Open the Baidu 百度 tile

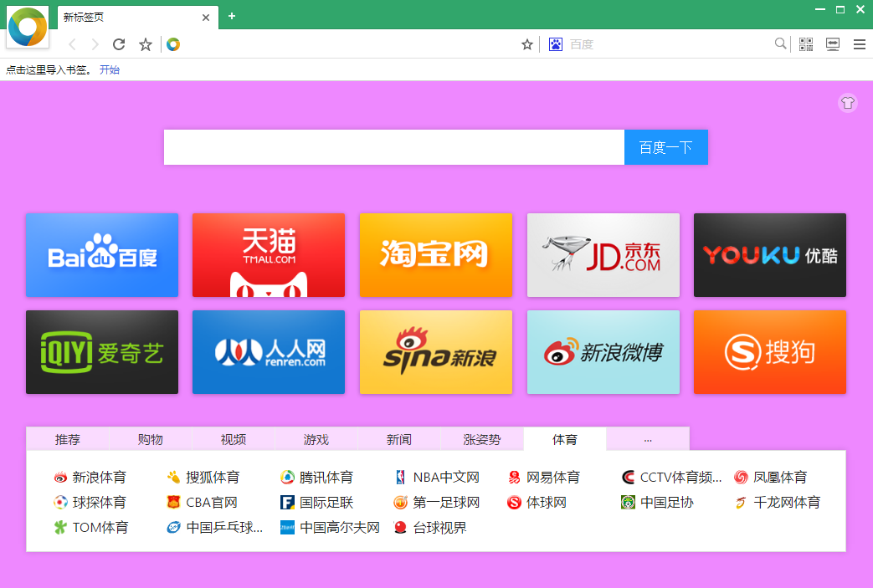tap(102, 255)
